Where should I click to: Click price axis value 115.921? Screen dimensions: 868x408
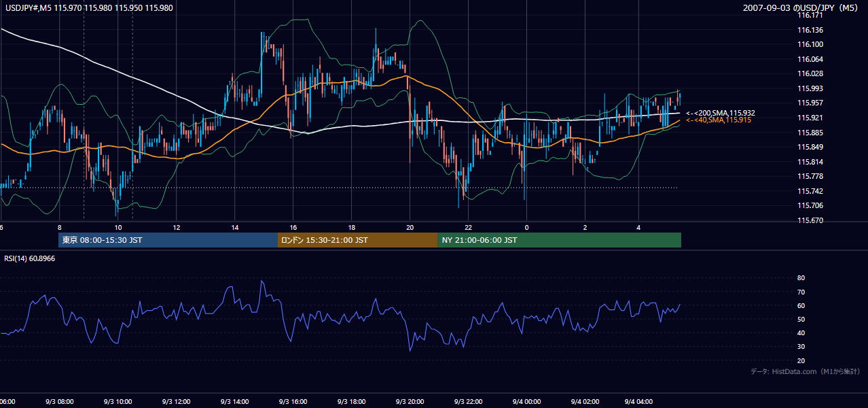(810, 118)
